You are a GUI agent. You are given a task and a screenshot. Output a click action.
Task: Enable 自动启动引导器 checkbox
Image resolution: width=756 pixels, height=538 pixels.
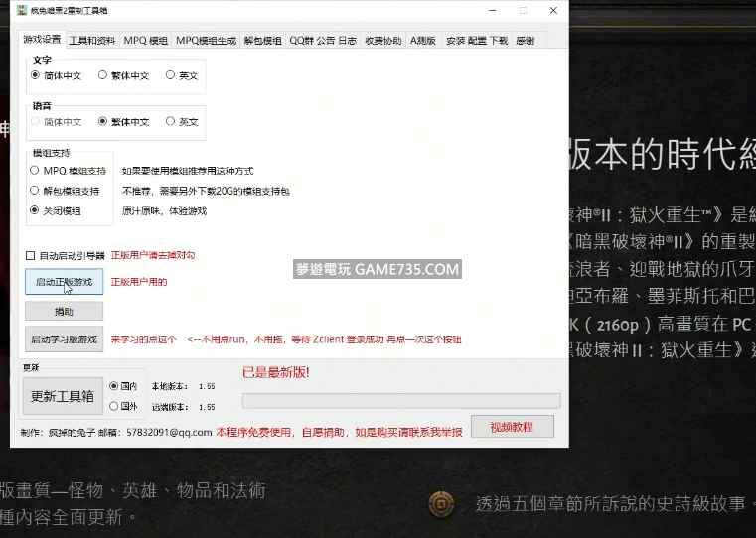click(x=66, y=256)
